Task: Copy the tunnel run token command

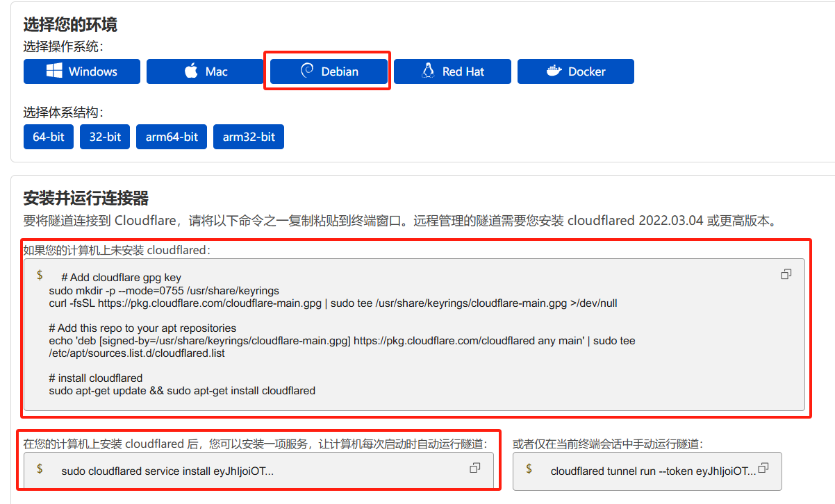Action: (763, 469)
